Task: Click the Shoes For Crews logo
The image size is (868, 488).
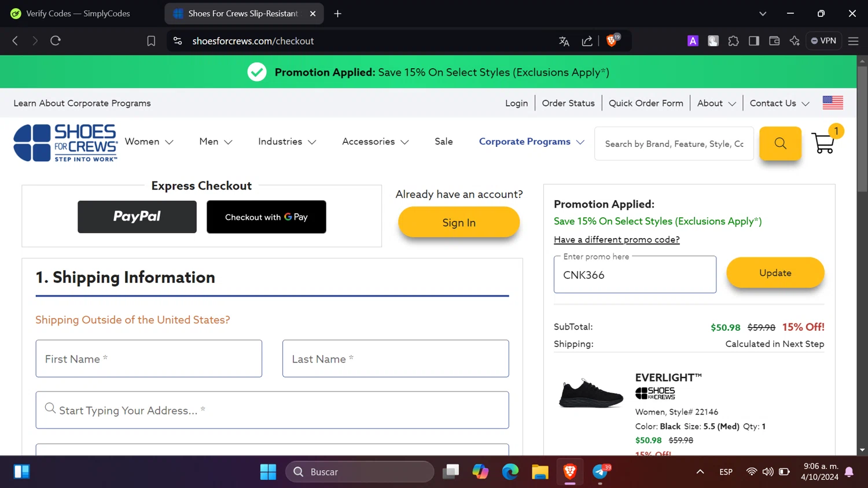Action: 65,143
